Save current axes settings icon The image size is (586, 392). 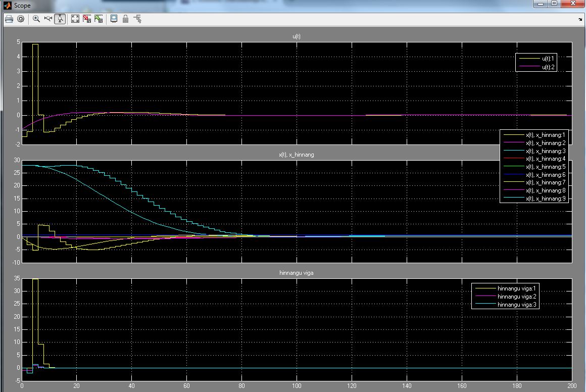[x=87, y=19]
